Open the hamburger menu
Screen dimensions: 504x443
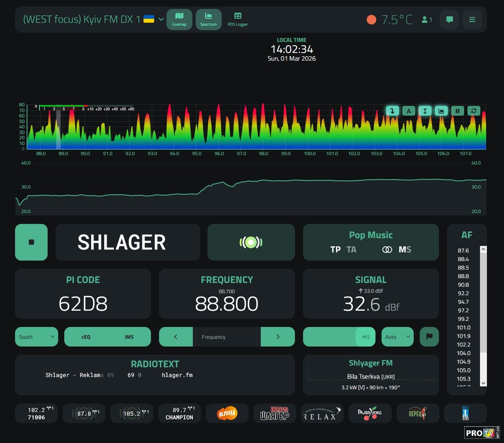click(x=472, y=20)
